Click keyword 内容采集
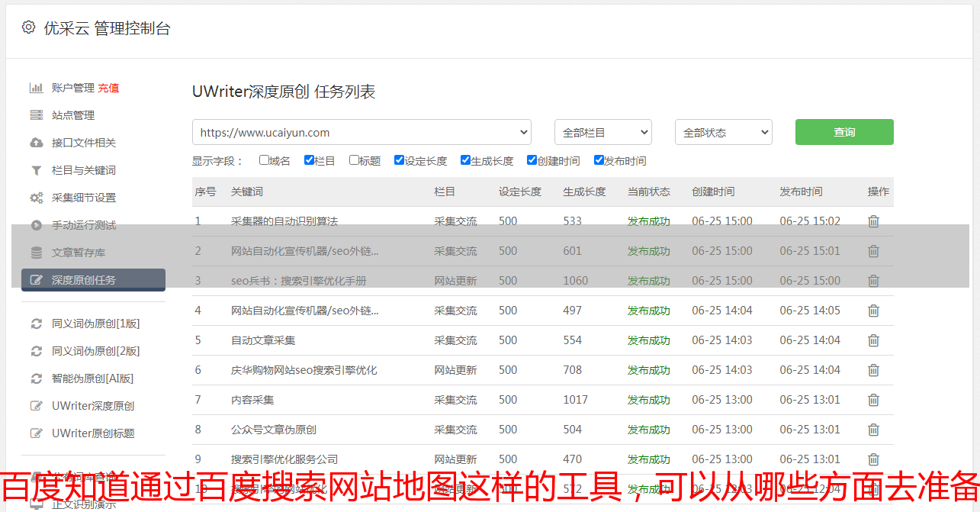 tap(252, 400)
